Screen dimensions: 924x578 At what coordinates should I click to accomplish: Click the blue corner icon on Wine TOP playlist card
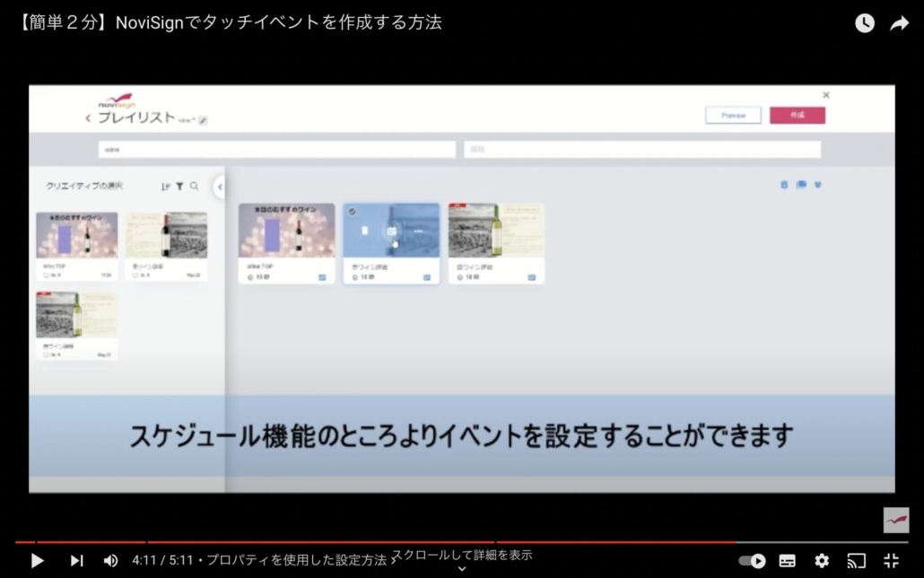point(322,277)
